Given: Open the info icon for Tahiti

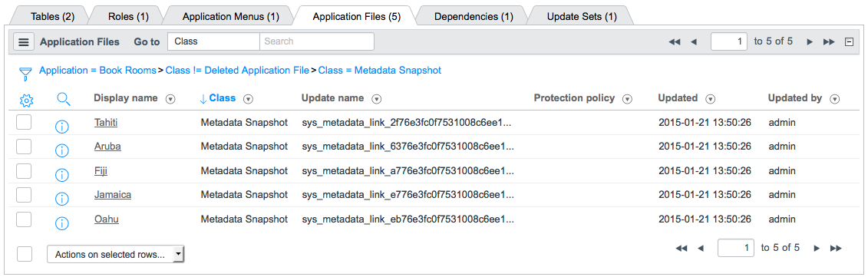Looking at the screenshot, I should point(62,127).
